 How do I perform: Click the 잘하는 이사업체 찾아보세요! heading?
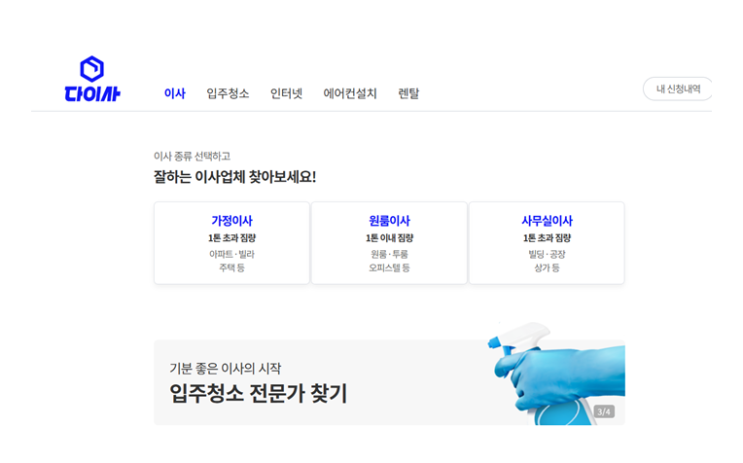point(235,177)
